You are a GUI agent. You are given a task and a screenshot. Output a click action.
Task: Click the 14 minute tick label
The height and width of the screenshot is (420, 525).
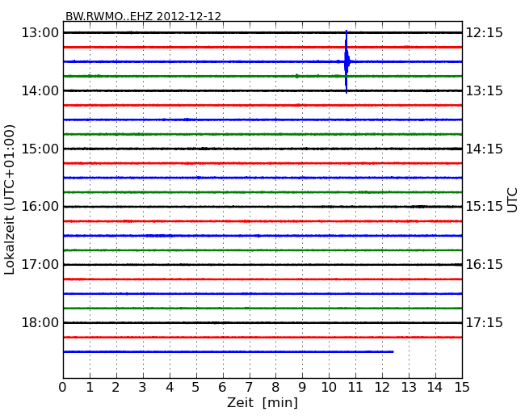tap(435, 388)
